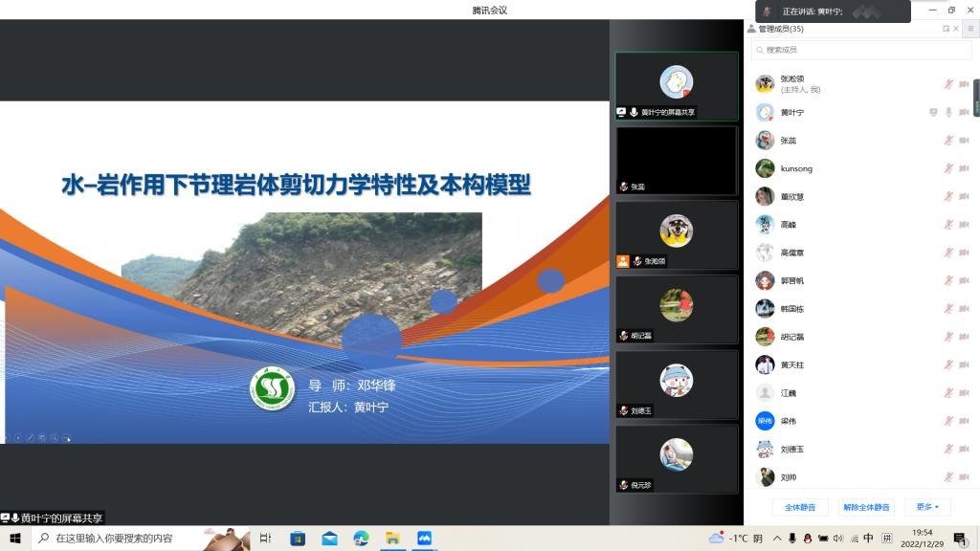Click microphone icon in 江巍 row
Image resolution: width=980 pixels, height=551 pixels.
(948, 393)
